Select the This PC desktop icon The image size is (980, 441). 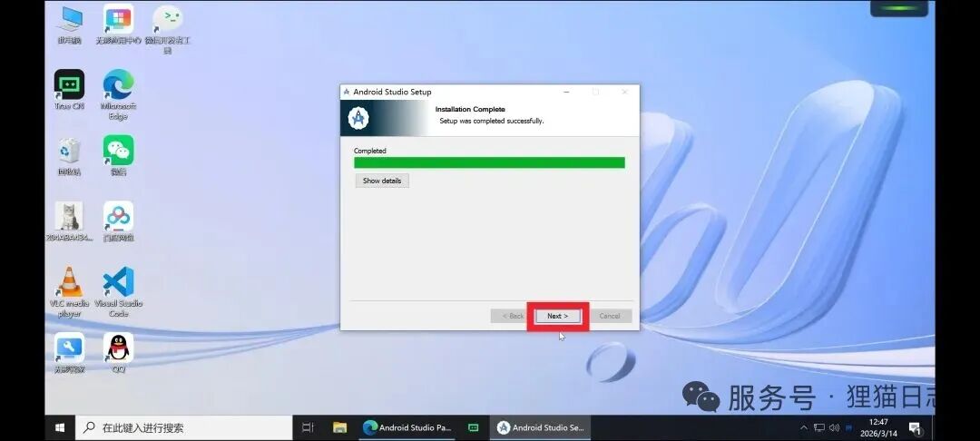(x=69, y=24)
